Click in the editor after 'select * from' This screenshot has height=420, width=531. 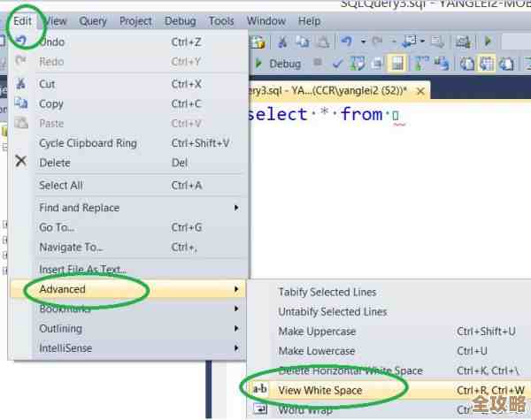[396, 115]
